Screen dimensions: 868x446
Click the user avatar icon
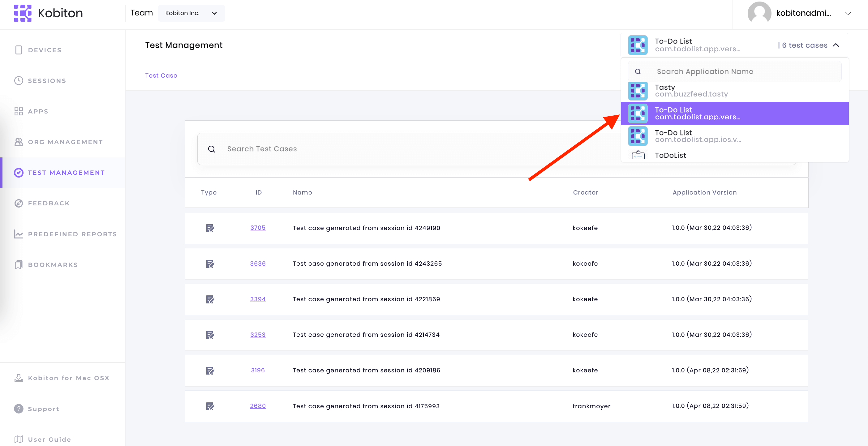[759, 13]
